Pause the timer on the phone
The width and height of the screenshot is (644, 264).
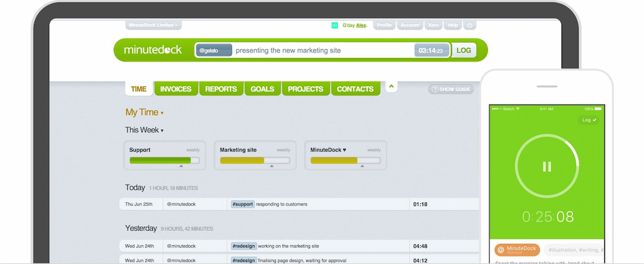pos(547,166)
